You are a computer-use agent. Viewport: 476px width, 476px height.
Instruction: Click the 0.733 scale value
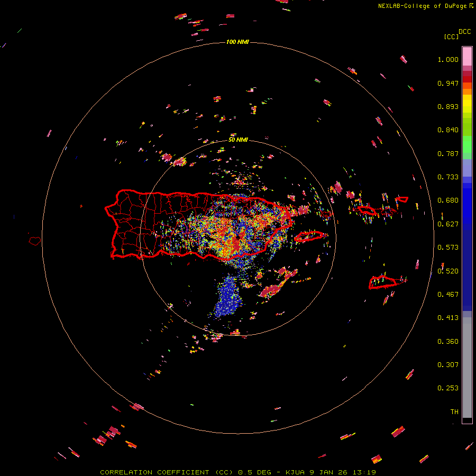coord(448,177)
